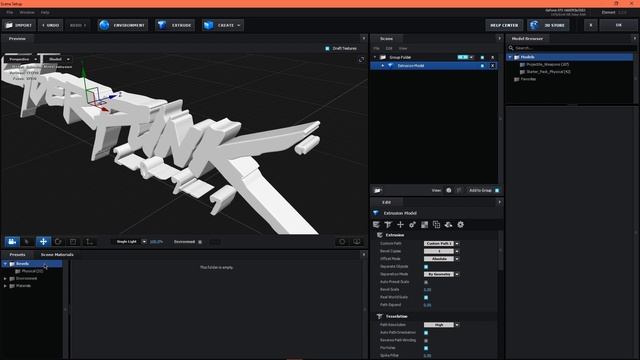Click the brightness percentage value beside Single Light

156,242
